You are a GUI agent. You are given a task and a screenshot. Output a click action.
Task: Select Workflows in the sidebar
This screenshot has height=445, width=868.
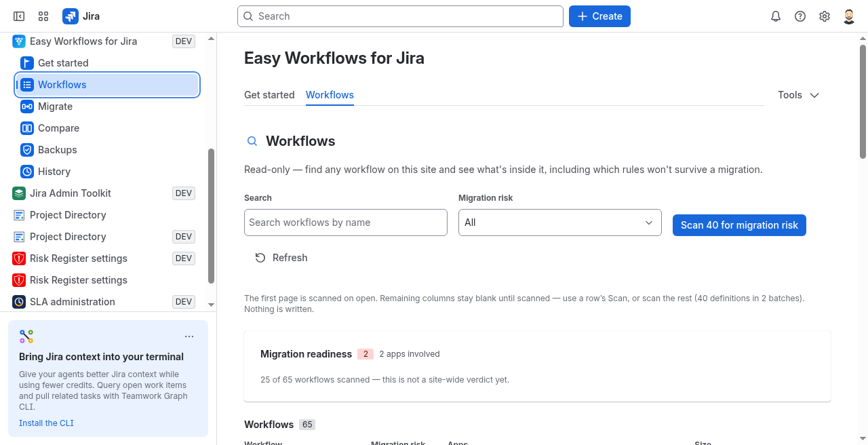pos(107,85)
